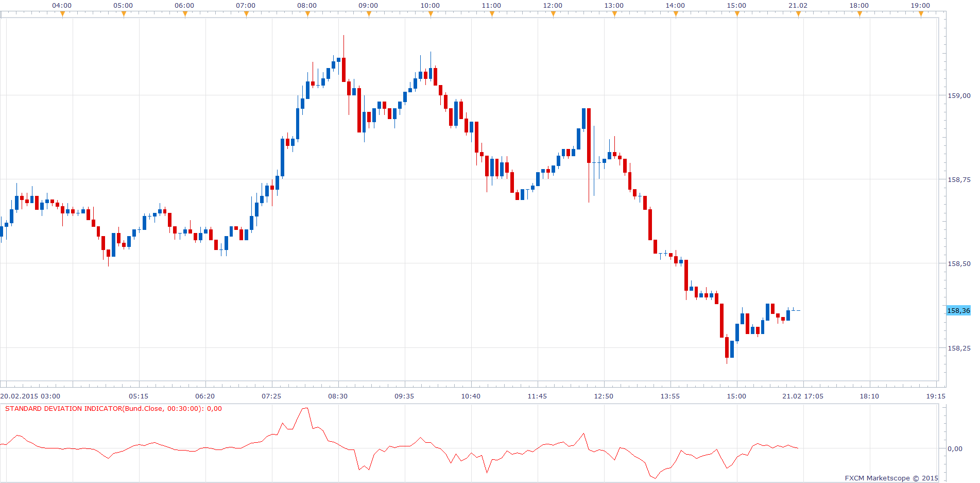Click the 11:45 bottom axis label
This screenshot has width=980, height=483.
point(537,396)
